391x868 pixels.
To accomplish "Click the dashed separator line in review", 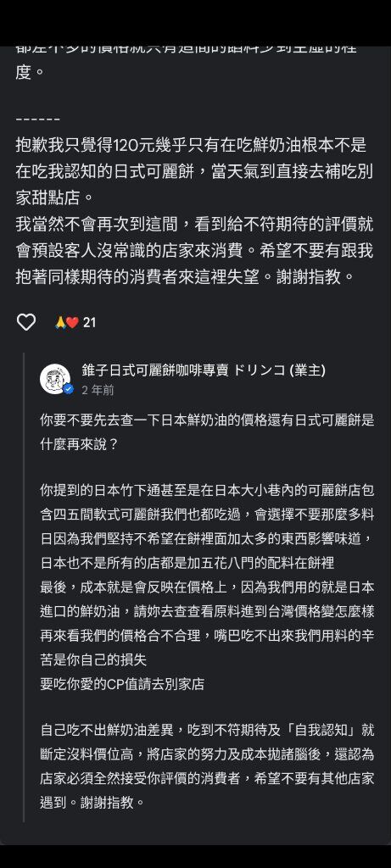I will click(x=37, y=119).
